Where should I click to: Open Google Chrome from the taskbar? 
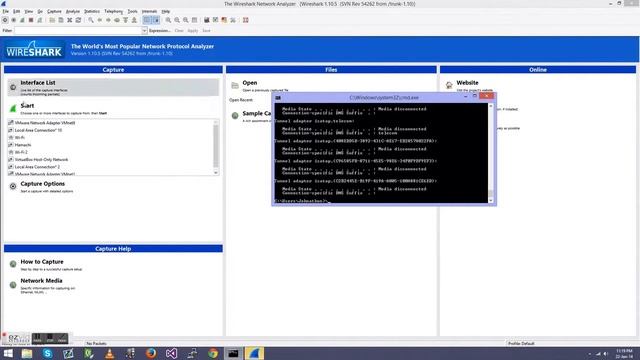pyautogui.click(x=213, y=353)
